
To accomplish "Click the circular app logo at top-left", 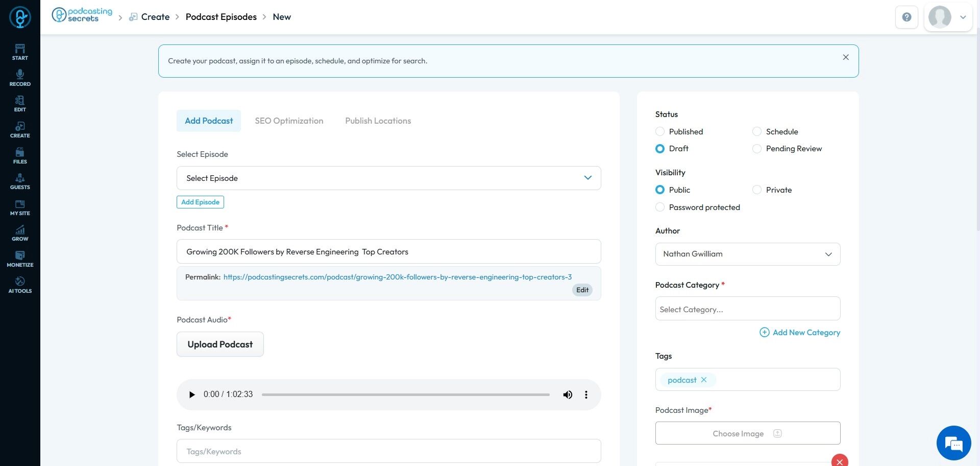I will point(20,17).
